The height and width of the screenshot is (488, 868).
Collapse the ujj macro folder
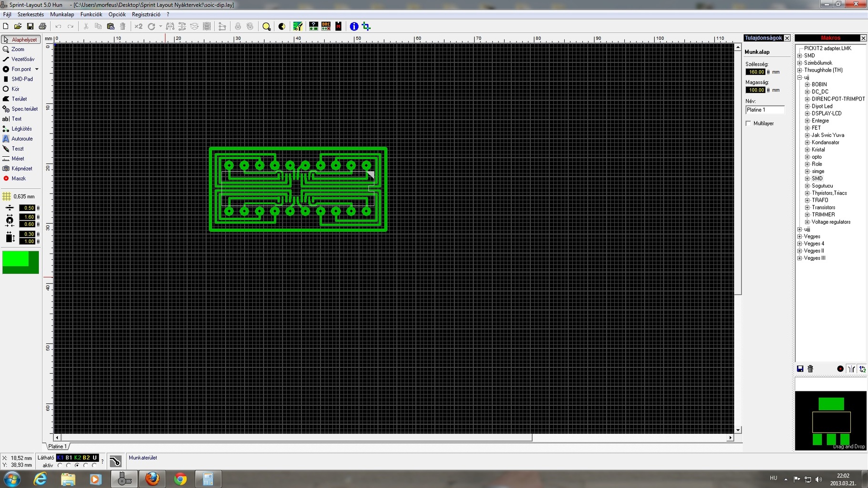800,77
